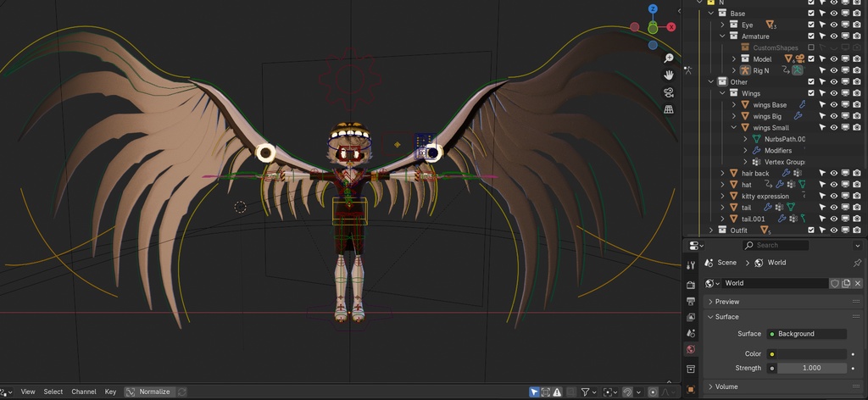Open the properties options dropdown beside Search
This screenshot has height=400, width=868.
[x=858, y=245]
